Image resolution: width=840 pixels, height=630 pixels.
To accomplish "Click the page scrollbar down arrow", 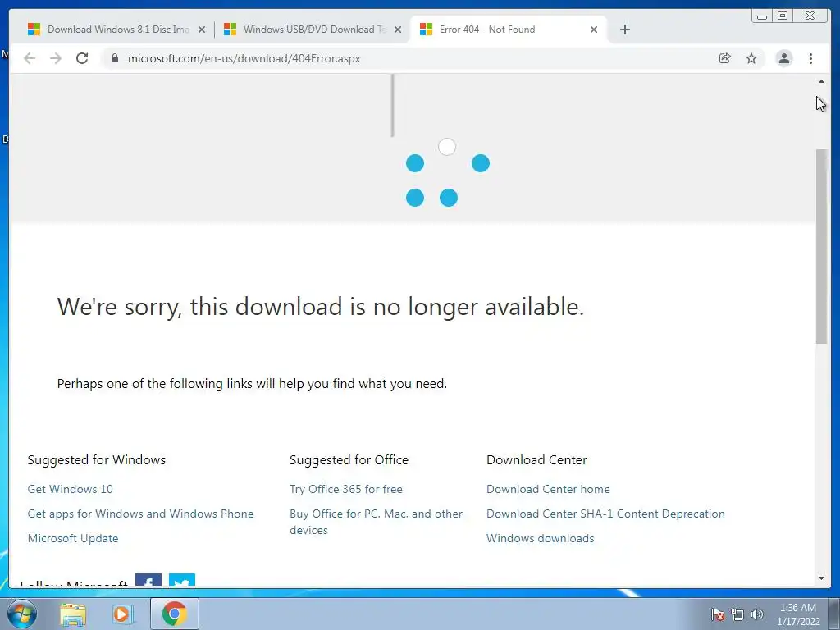I will (x=821, y=578).
